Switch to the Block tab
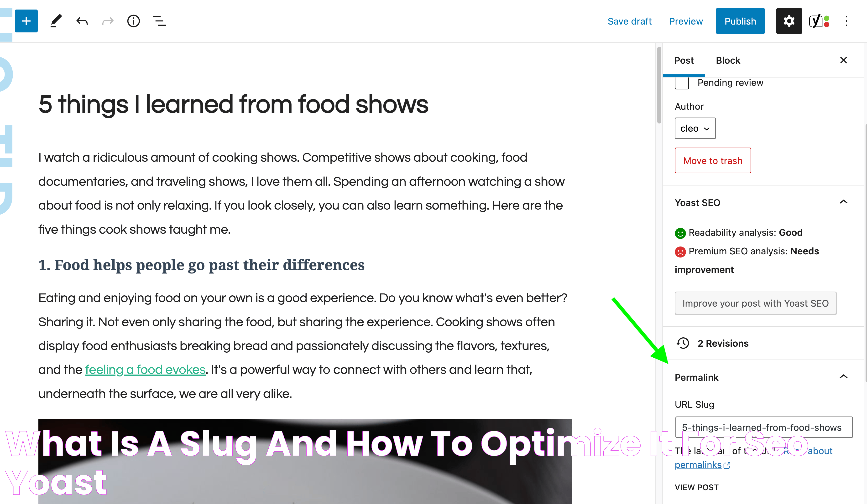This screenshot has height=504, width=867. (728, 60)
